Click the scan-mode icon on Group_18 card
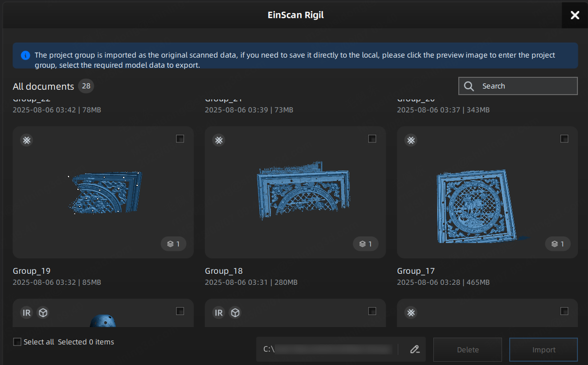 (x=219, y=140)
